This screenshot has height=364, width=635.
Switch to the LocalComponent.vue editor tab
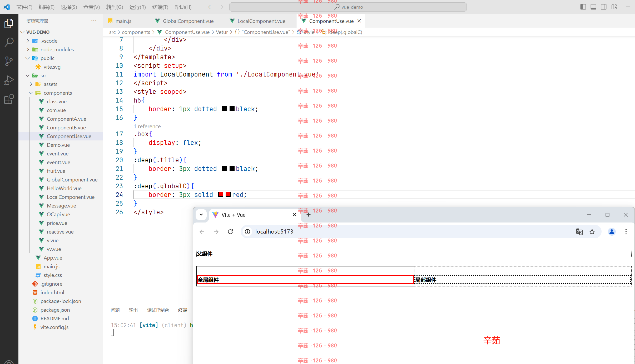tap(261, 21)
